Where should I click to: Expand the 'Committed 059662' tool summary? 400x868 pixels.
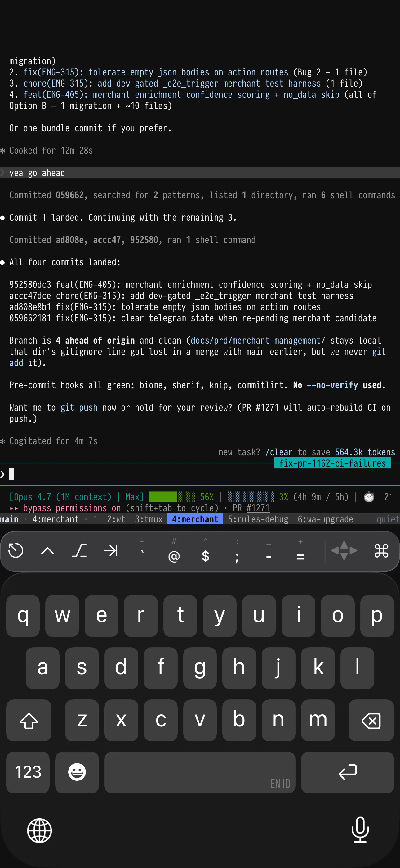coord(202,195)
